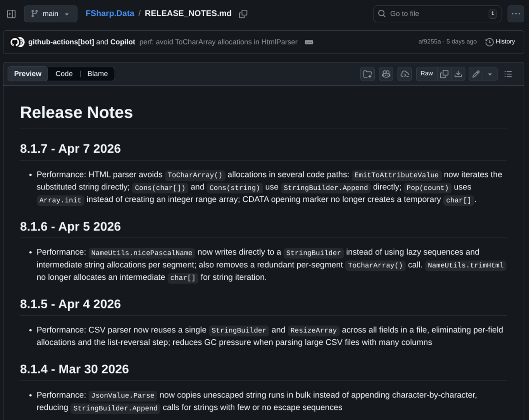Expand the commit message details
Image resolution: width=529 pixels, height=420 pixels.
point(309,42)
